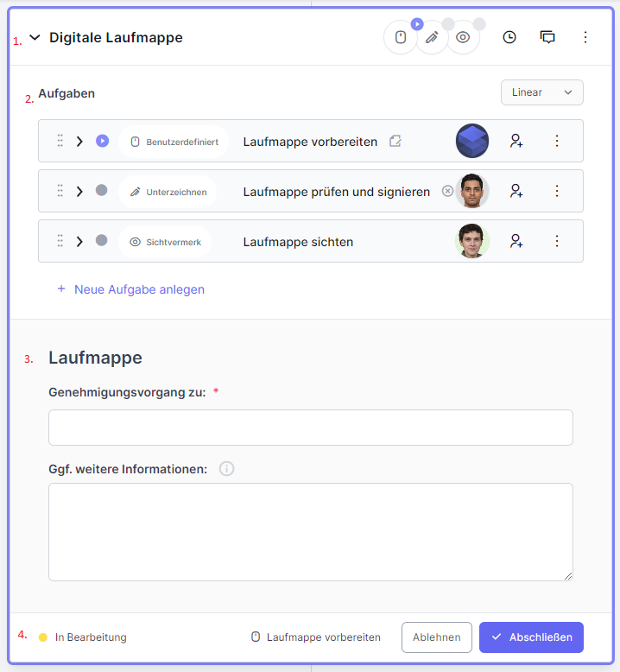
Task: Grab drag handle of Laufmappe vorbereiten row
Action: pos(60,141)
